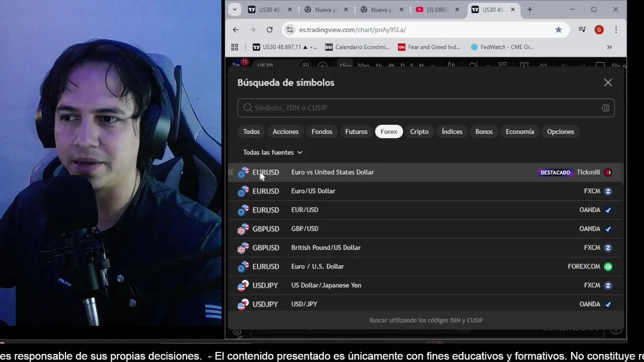Click FXCM logo on Euro/US Dollar row

pos(608,191)
